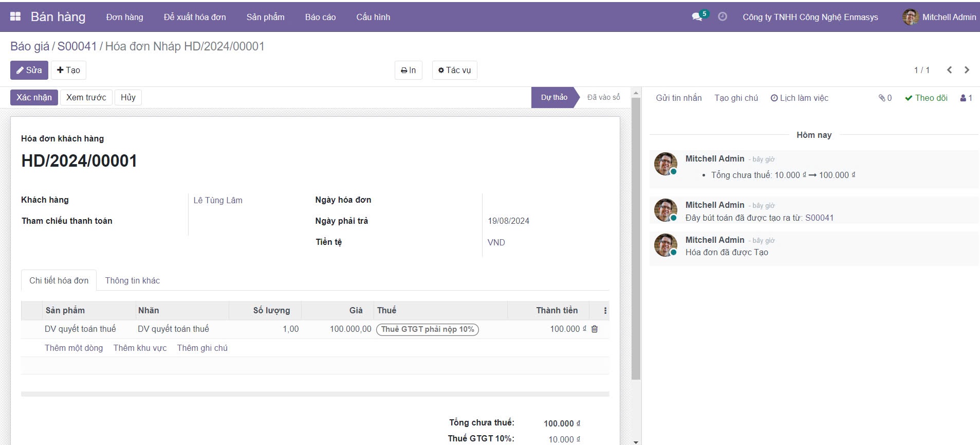
Task: Open the conversations messages icon
Action: (x=697, y=16)
